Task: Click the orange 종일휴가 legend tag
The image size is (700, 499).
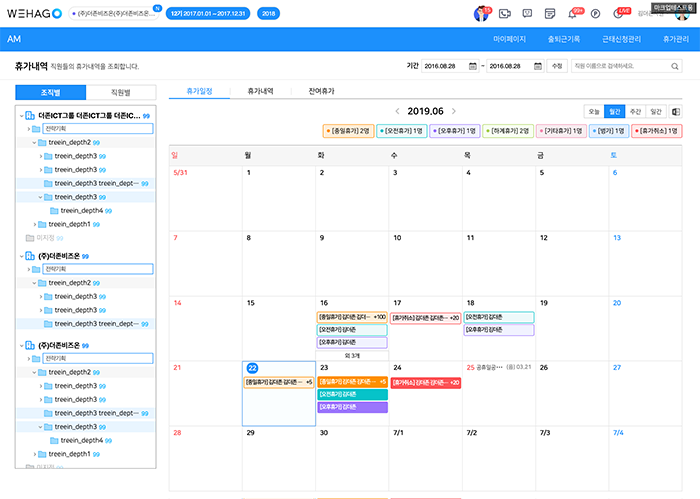Action: 347,131
